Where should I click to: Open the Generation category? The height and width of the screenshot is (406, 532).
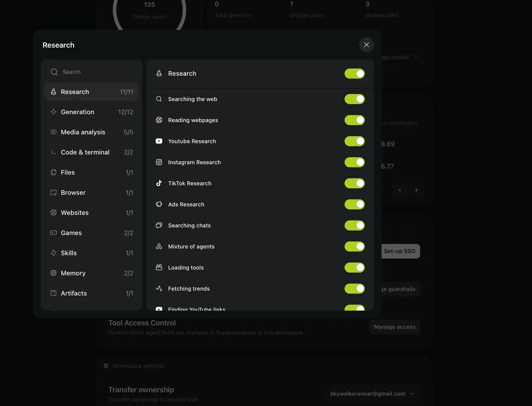click(x=92, y=112)
